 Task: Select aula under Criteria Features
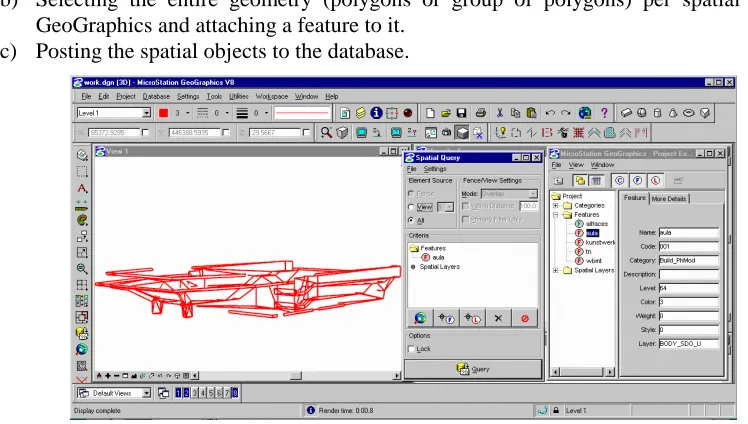pos(438,258)
